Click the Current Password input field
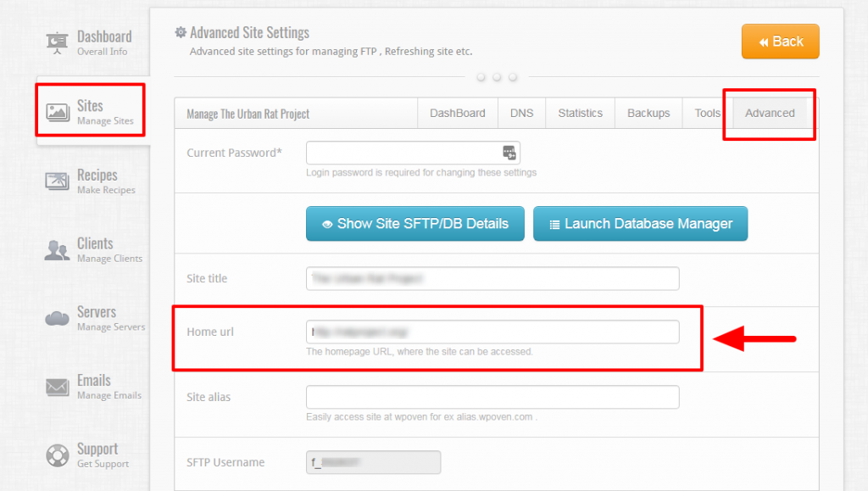The height and width of the screenshot is (491, 868). point(413,153)
